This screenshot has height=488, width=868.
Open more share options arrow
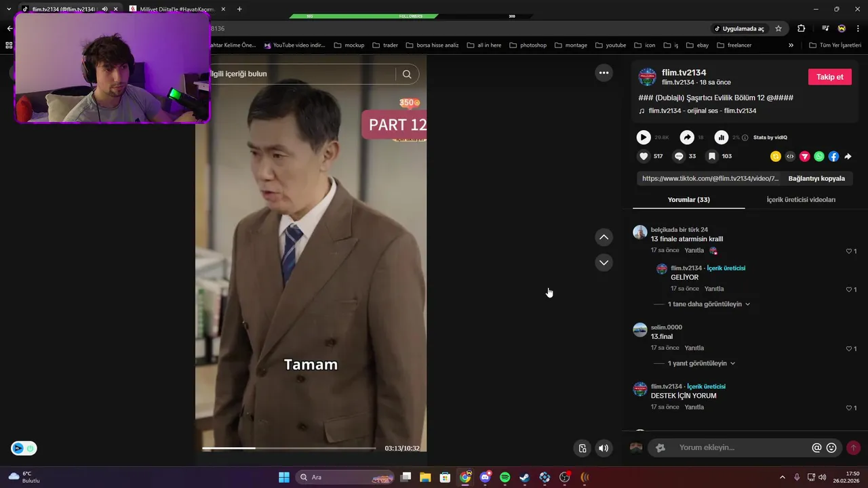point(848,156)
